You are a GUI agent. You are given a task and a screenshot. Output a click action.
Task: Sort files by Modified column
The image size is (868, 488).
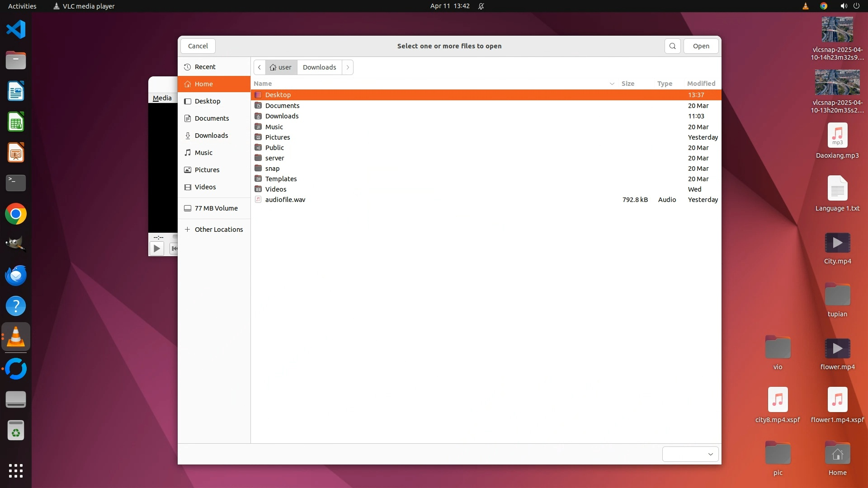pos(701,84)
